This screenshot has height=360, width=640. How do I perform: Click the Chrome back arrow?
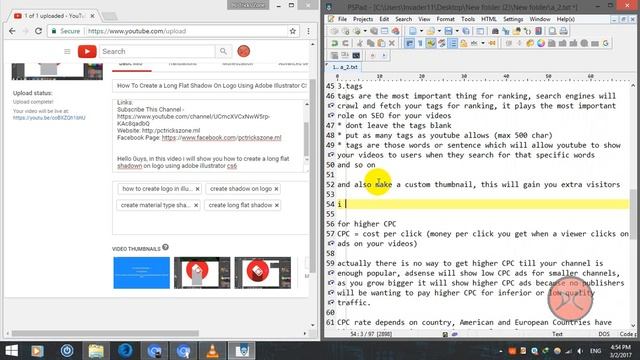(x=12, y=31)
